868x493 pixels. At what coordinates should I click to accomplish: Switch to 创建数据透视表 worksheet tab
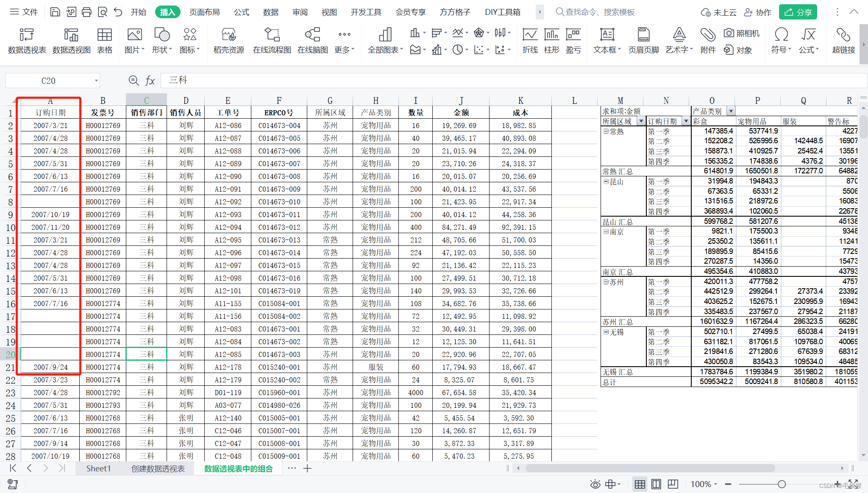[158, 468]
